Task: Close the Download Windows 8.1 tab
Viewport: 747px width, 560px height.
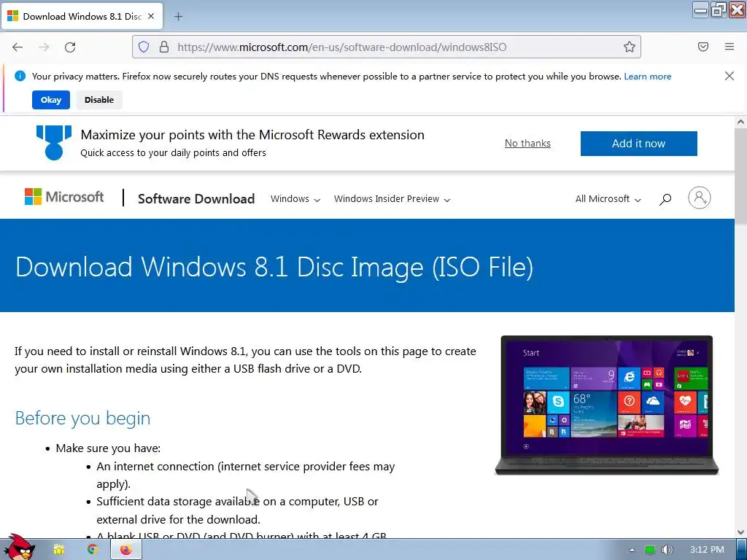Action: click(151, 16)
